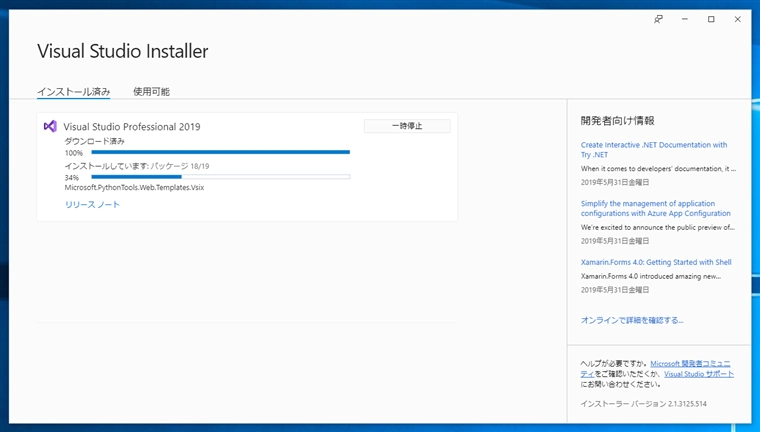Open the Microsoft 開発者コミュニティ link

pos(690,364)
